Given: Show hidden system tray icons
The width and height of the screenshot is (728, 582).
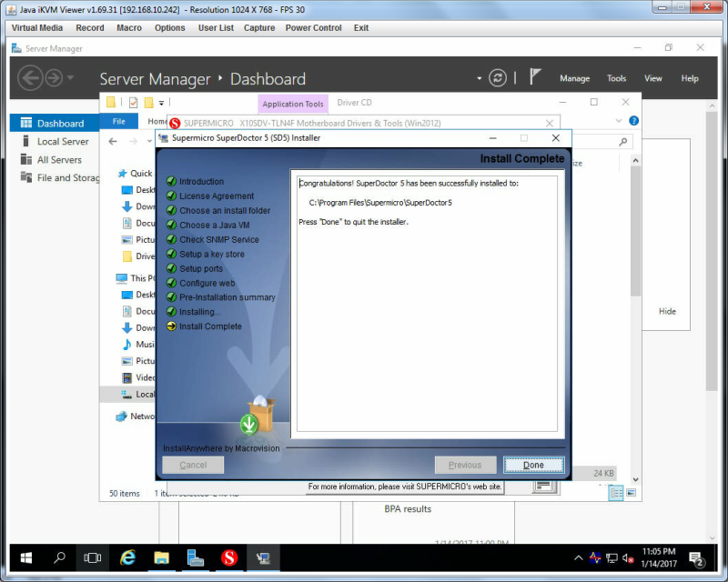Looking at the screenshot, I should (x=578, y=557).
